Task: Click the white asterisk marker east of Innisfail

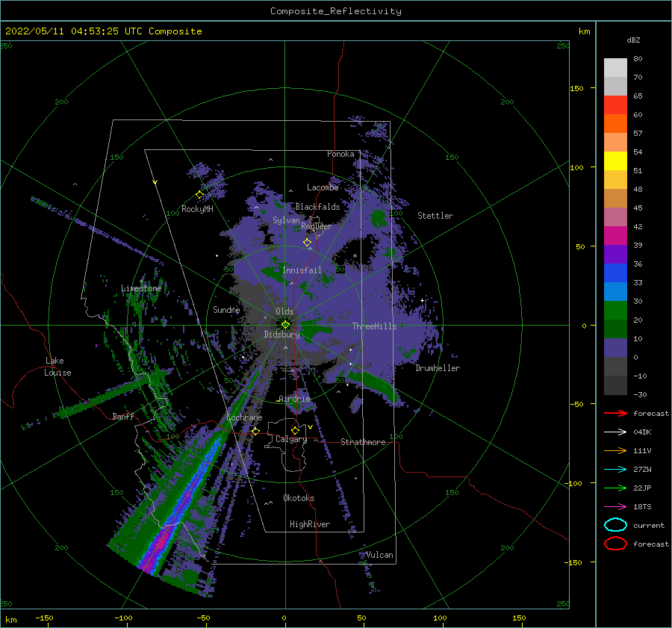Action: pyautogui.click(x=355, y=256)
